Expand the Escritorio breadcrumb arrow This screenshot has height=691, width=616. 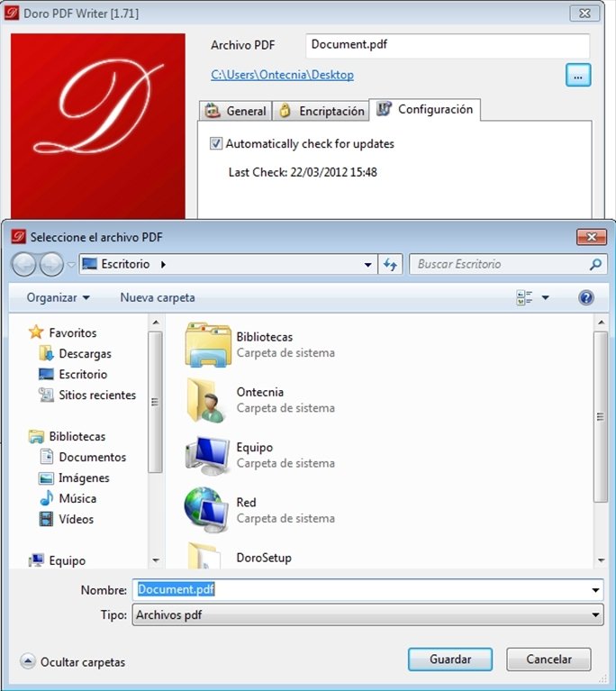point(163,264)
